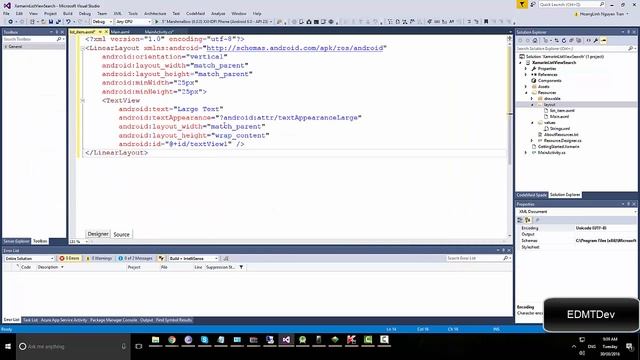
Task: Click the Undo toolbar icon
Action: [68, 22]
